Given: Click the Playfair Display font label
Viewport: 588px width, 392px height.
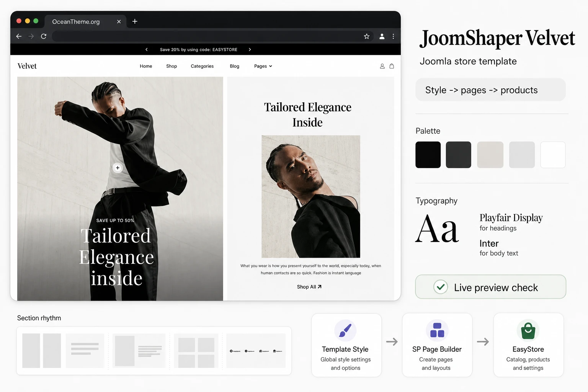Looking at the screenshot, I should coord(511,218).
